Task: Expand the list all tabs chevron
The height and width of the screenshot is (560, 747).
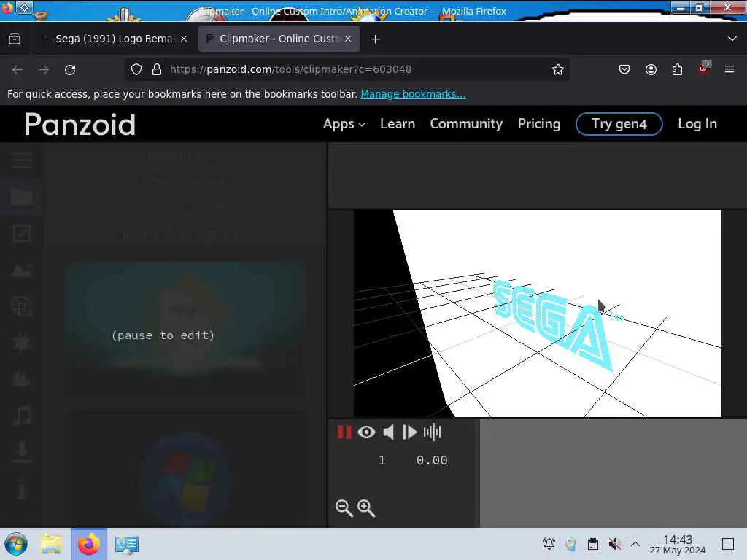Action: (732, 39)
